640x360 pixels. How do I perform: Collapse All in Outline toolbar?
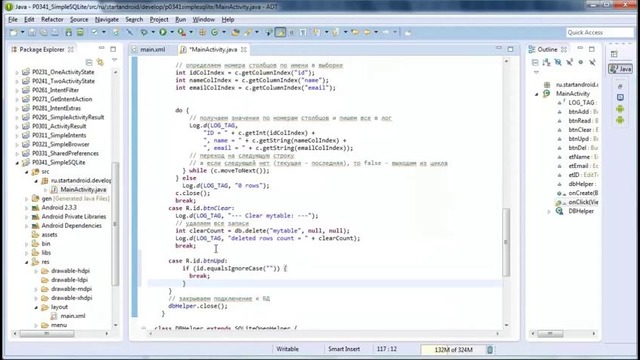point(535,62)
